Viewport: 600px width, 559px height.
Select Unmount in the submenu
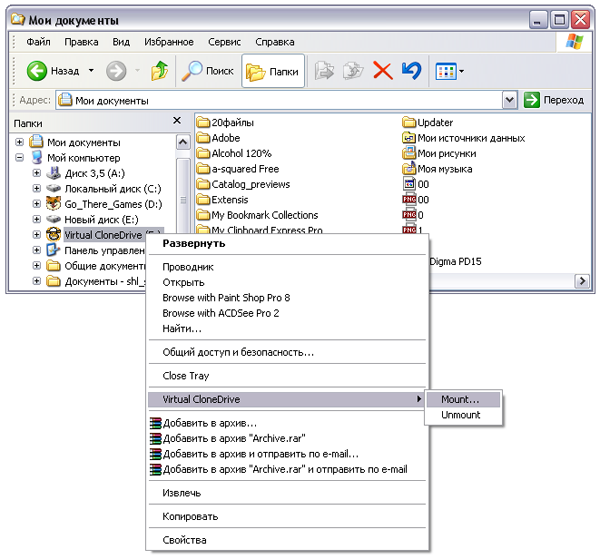tap(463, 415)
